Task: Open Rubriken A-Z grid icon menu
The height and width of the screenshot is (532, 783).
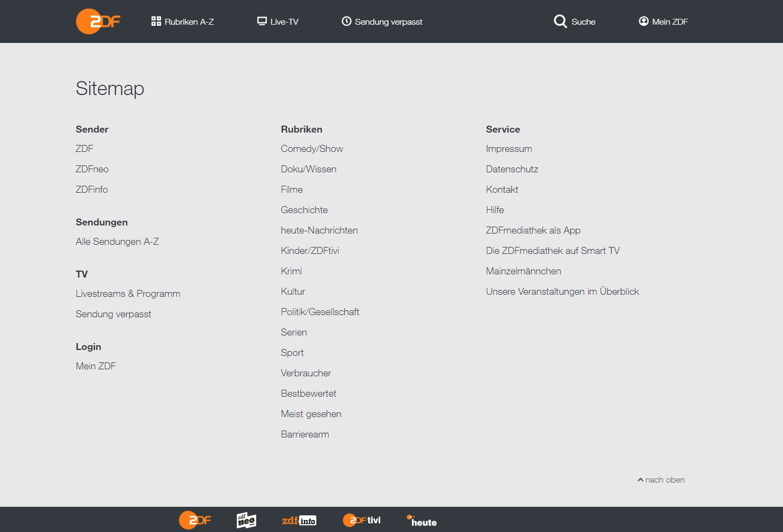Action: click(x=156, y=21)
